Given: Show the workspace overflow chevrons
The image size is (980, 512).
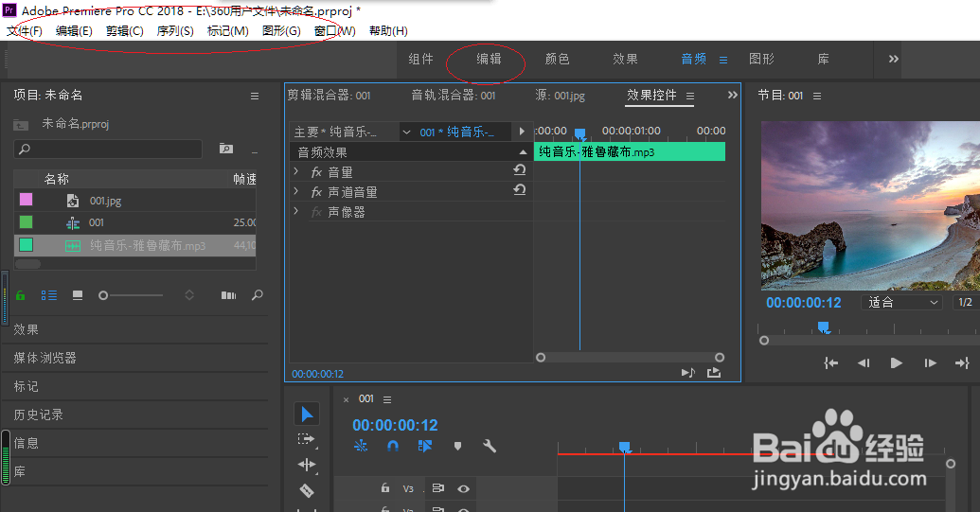Looking at the screenshot, I should click(x=894, y=59).
